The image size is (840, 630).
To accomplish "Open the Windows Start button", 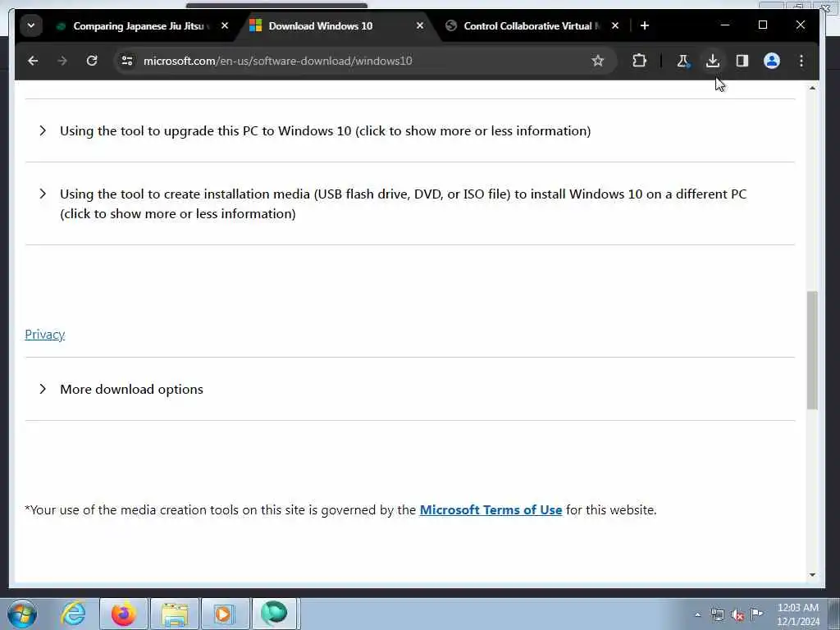I will coord(21,614).
